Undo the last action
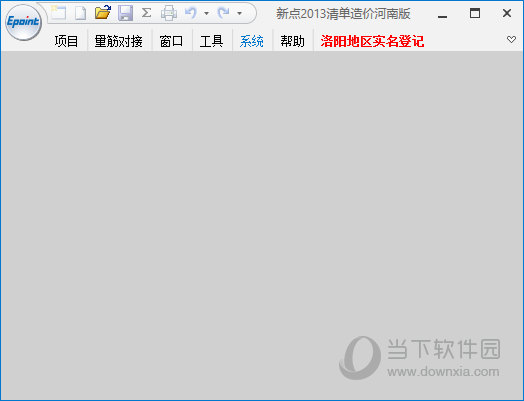Viewport: 524px width, 401px height. point(191,13)
